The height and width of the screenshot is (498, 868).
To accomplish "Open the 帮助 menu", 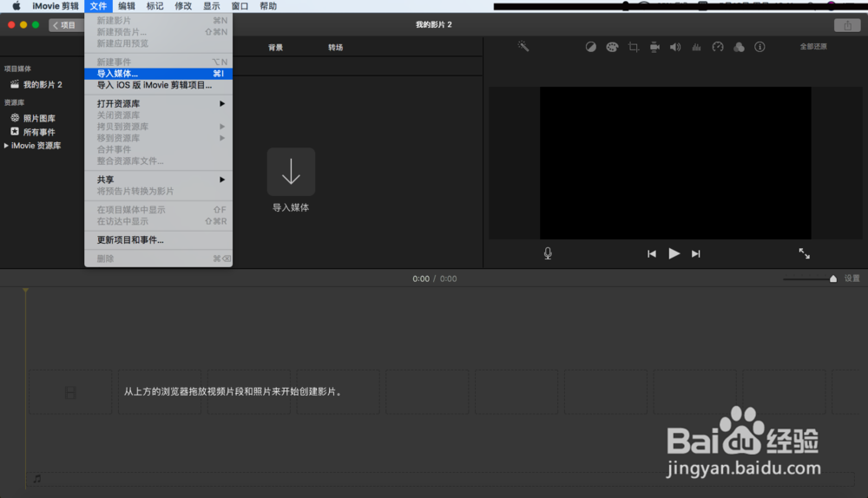I will coord(268,6).
